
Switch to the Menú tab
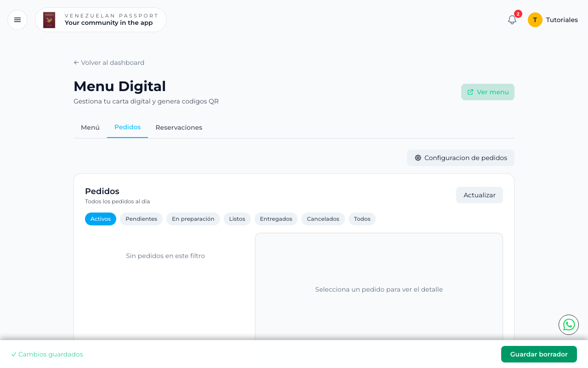point(90,127)
